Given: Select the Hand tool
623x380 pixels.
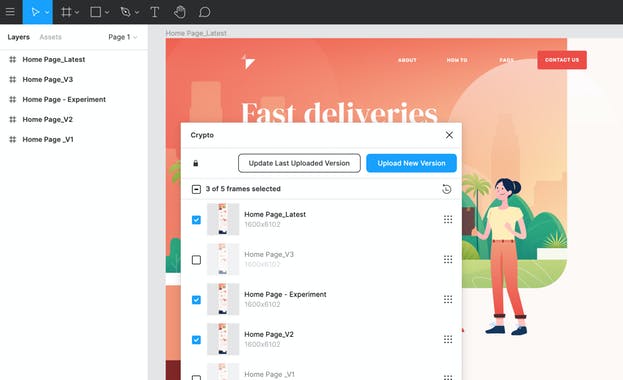Looking at the screenshot, I should click(x=180, y=12).
